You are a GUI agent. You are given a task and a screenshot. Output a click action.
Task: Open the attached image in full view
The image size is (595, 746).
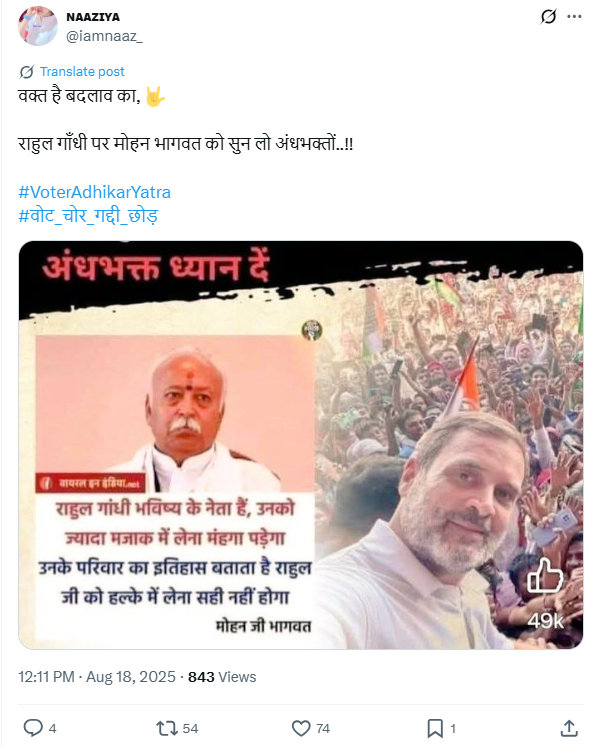(301, 445)
